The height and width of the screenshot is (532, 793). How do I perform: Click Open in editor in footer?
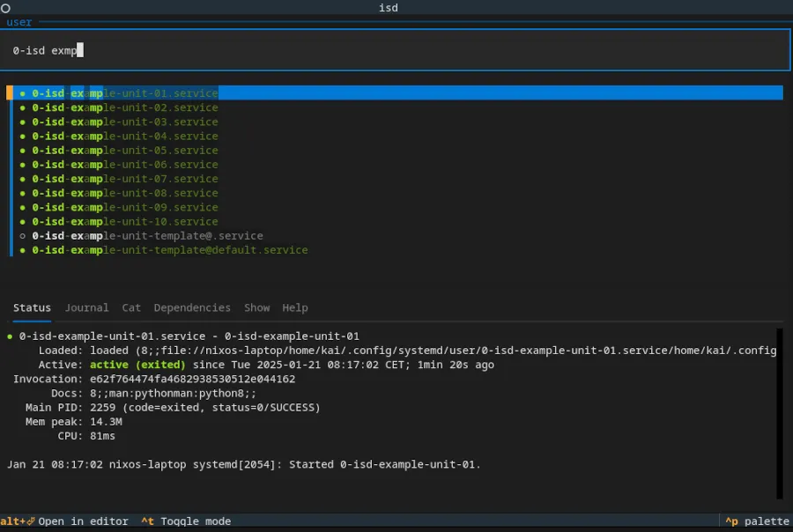tap(83, 521)
